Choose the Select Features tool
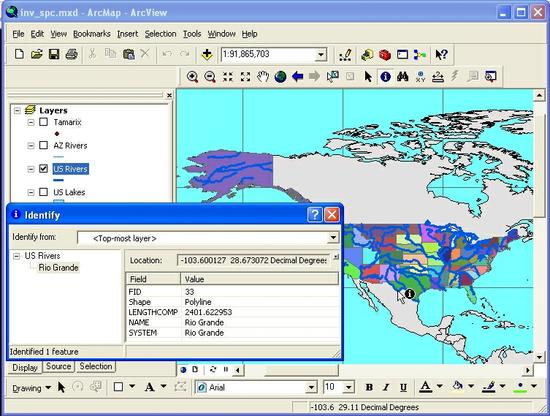 pyautogui.click(x=333, y=76)
